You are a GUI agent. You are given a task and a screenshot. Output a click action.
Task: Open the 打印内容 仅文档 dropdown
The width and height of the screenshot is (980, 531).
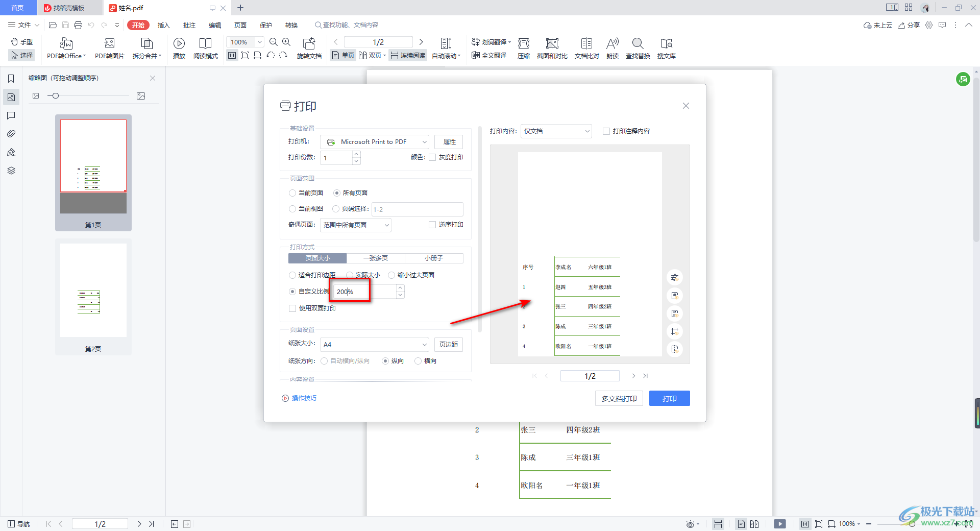pos(556,131)
